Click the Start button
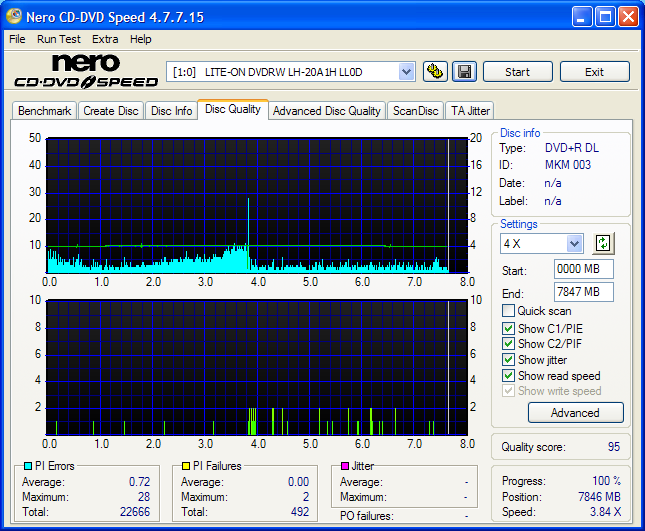This screenshot has width=645, height=531. (517, 72)
